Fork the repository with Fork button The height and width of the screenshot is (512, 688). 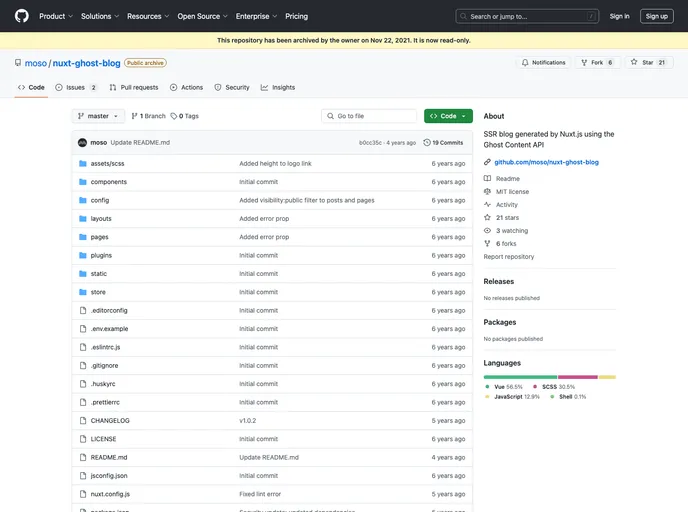point(597,63)
